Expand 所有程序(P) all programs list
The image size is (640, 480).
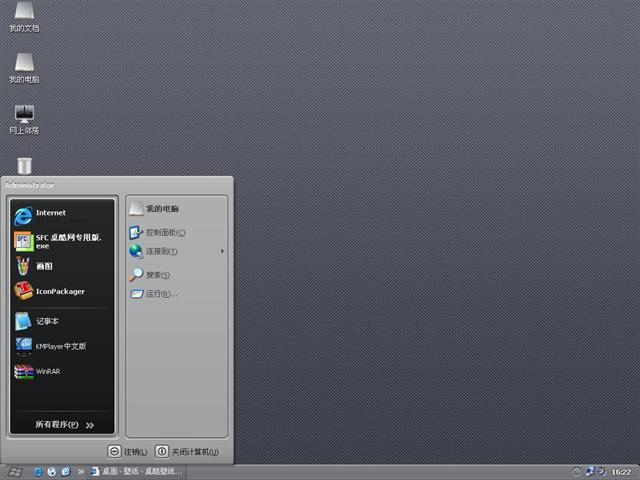click(62, 424)
